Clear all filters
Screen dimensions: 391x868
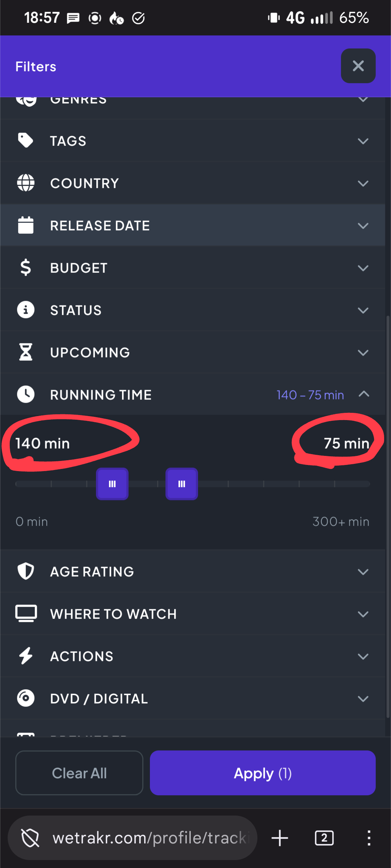pyautogui.click(x=79, y=773)
